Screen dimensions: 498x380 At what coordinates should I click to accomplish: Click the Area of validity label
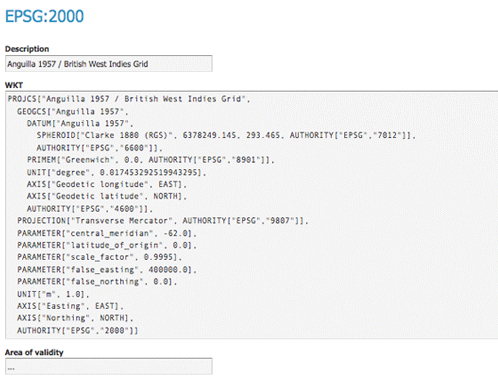[34, 352]
